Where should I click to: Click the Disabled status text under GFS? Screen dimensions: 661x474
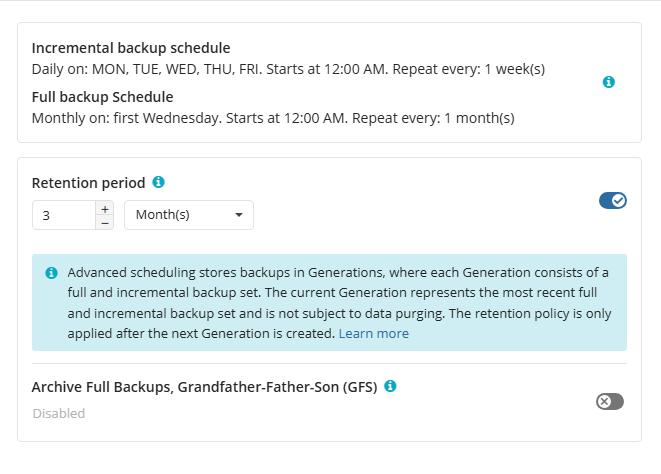58,413
